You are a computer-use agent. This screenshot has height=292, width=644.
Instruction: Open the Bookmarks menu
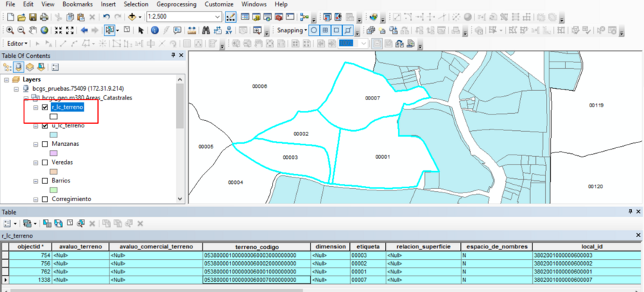[x=77, y=4]
